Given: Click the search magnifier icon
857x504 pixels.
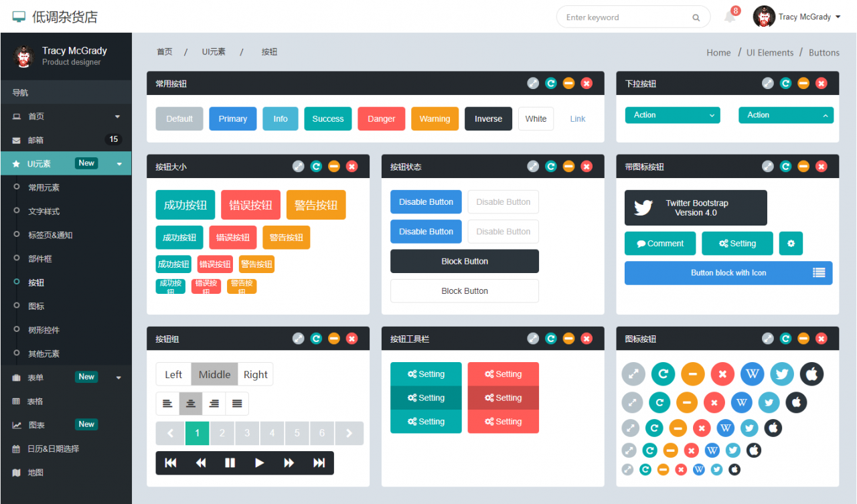Looking at the screenshot, I should [x=696, y=17].
